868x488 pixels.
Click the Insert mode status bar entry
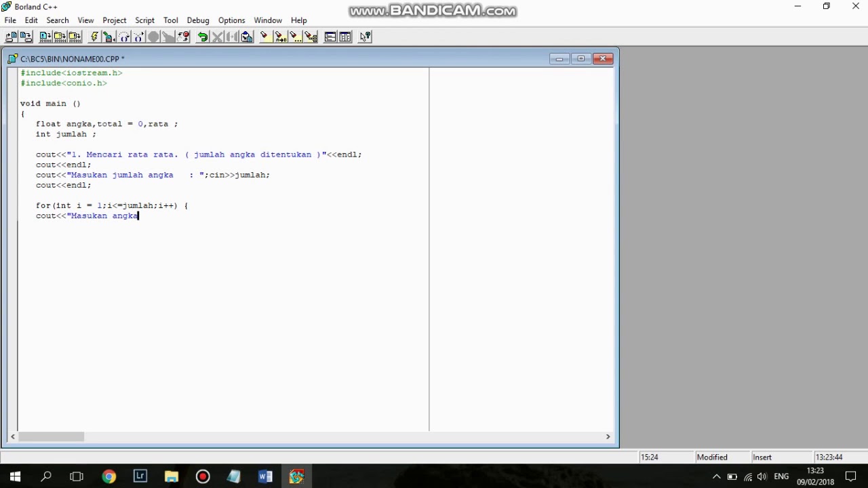click(x=762, y=457)
